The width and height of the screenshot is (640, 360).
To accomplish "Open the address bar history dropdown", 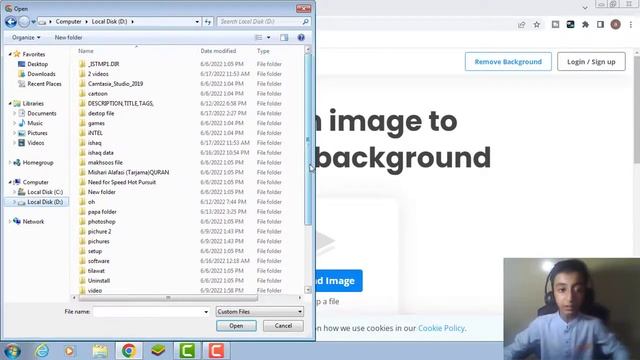I will [197, 22].
